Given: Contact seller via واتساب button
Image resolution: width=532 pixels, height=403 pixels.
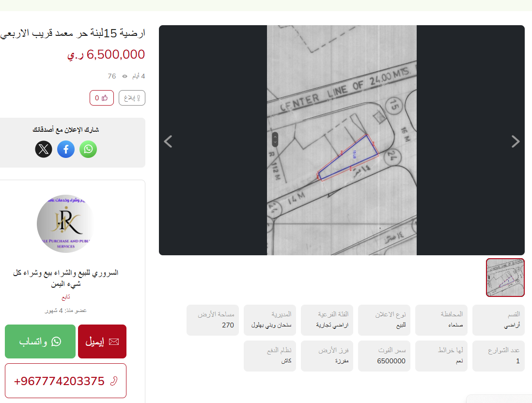Looking at the screenshot, I should pyautogui.click(x=40, y=341).
